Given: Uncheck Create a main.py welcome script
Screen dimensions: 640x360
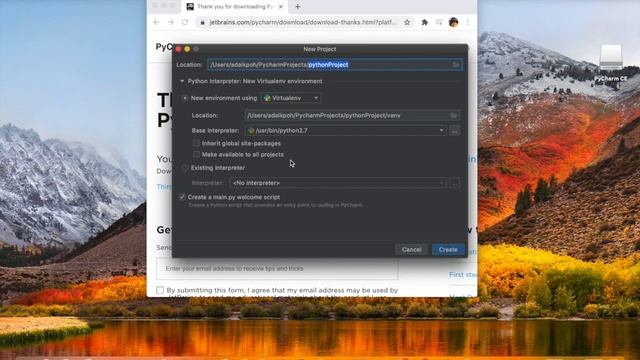Looking at the screenshot, I should pos(182,197).
